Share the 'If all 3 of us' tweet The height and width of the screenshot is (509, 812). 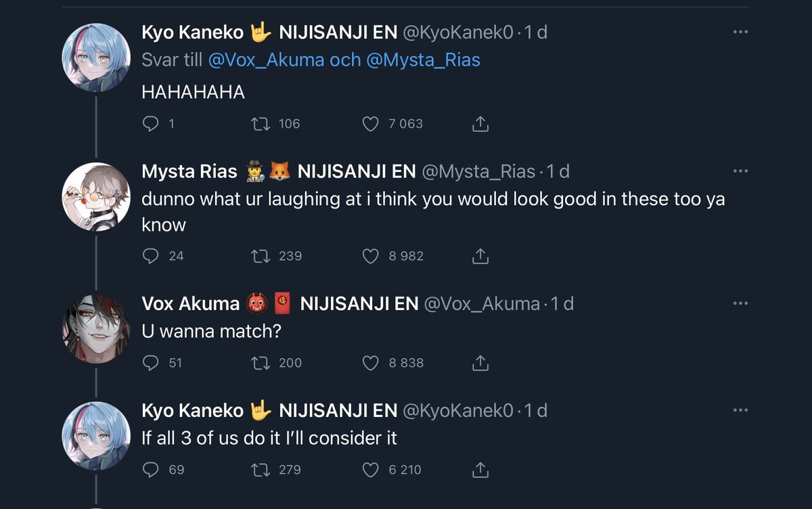(479, 470)
